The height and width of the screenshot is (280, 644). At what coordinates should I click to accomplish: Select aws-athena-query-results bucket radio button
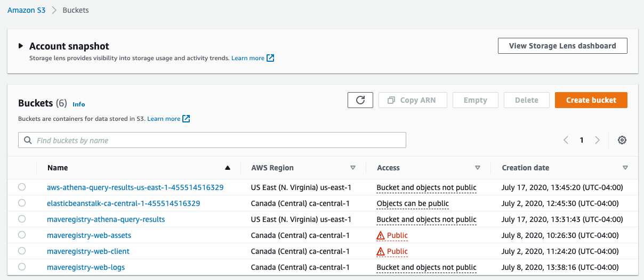(x=22, y=187)
